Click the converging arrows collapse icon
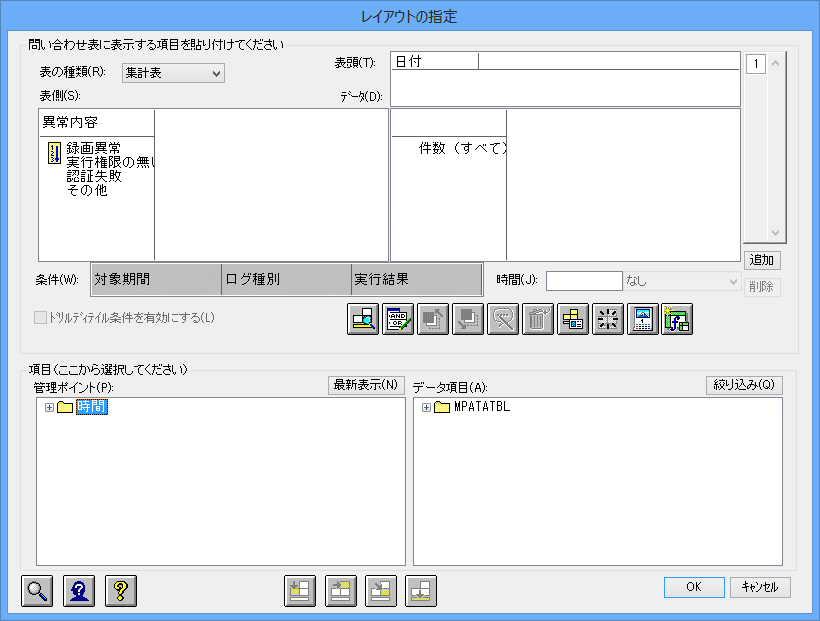This screenshot has height=621, width=820. 608,319
